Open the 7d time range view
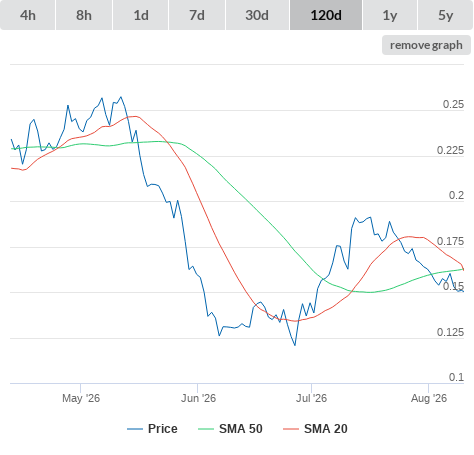 pyautogui.click(x=197, y=15)
